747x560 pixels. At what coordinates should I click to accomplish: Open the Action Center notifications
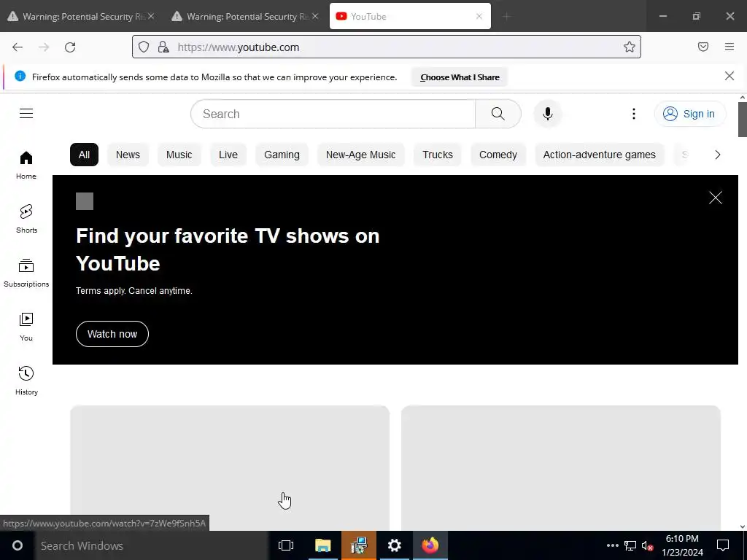point(723,545)
